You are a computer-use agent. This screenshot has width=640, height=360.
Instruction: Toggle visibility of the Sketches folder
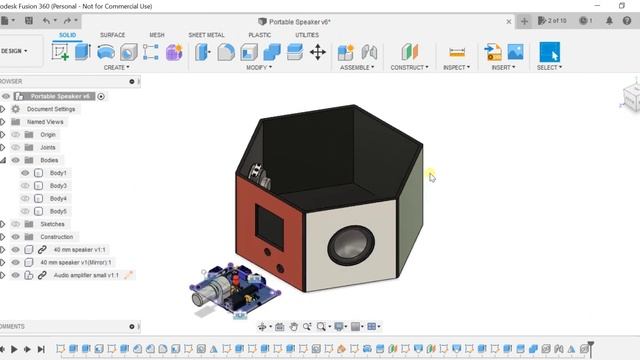click(x=16, y=224)
